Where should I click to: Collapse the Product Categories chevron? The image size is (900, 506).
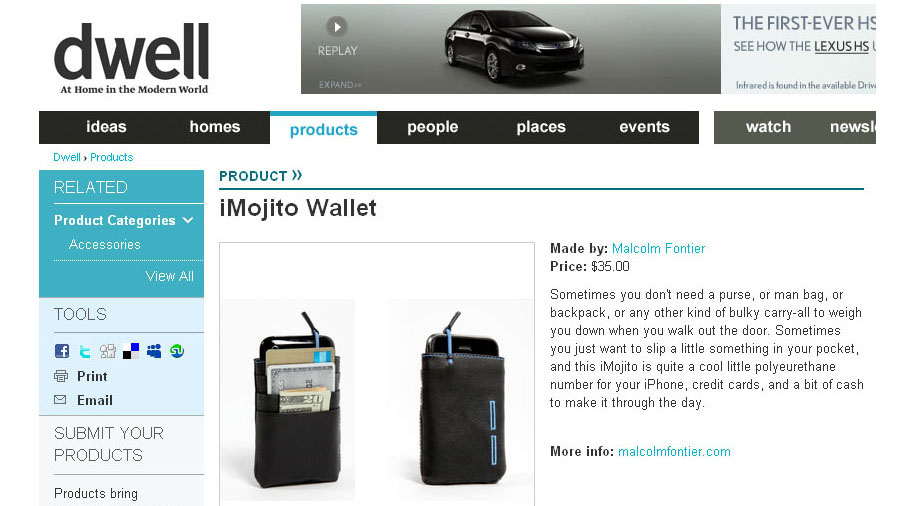coord(188,220)
